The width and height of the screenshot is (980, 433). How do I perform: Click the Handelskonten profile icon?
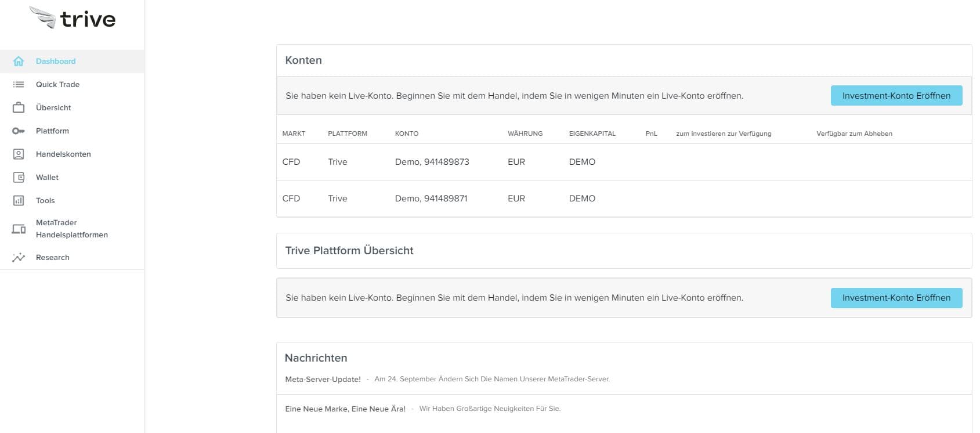click(19, 154)
